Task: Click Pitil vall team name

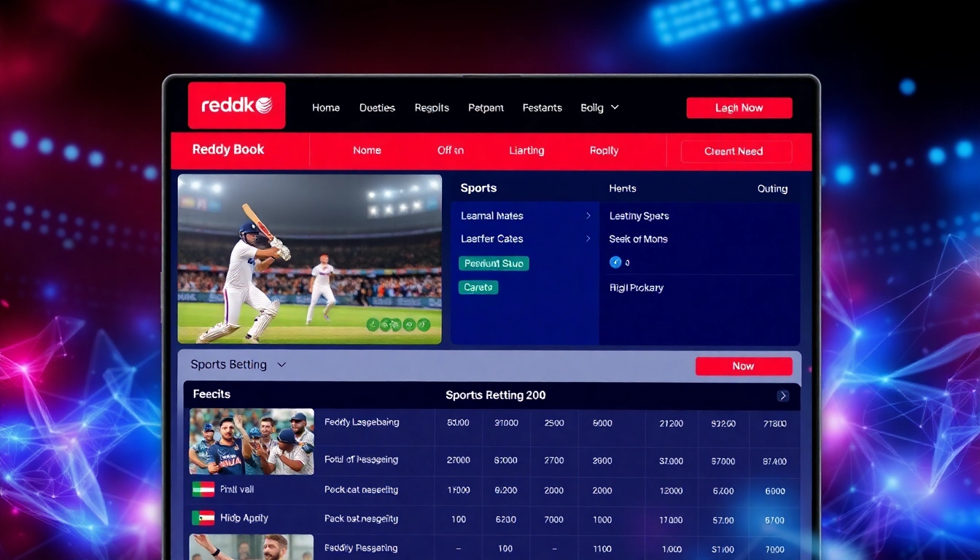Action: (237, 489)
